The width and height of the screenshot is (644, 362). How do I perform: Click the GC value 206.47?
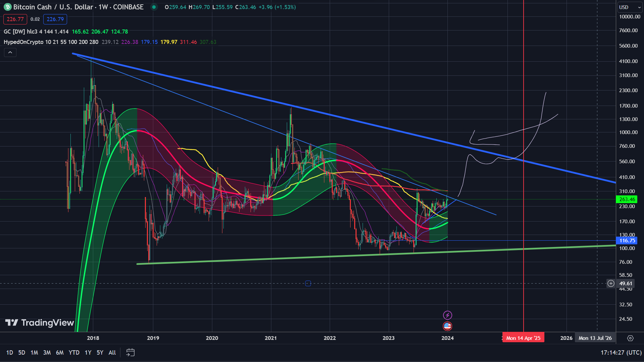pyautogui.click(x=100, y=32)
